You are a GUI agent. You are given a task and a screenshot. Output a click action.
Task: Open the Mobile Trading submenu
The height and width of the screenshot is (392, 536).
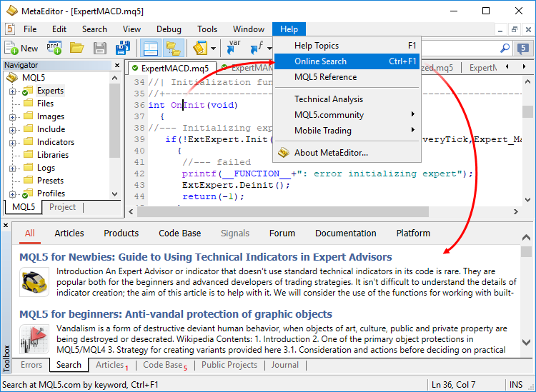(347, 131)
